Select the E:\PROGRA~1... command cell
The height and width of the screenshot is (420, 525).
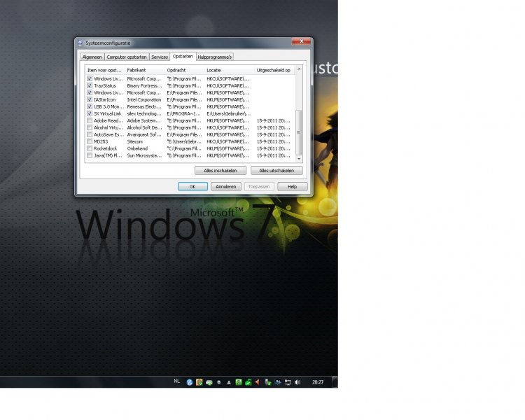click(184, 113)
